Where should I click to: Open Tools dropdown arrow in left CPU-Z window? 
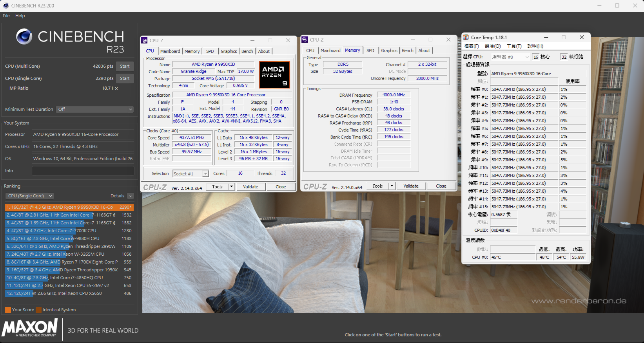232,187
